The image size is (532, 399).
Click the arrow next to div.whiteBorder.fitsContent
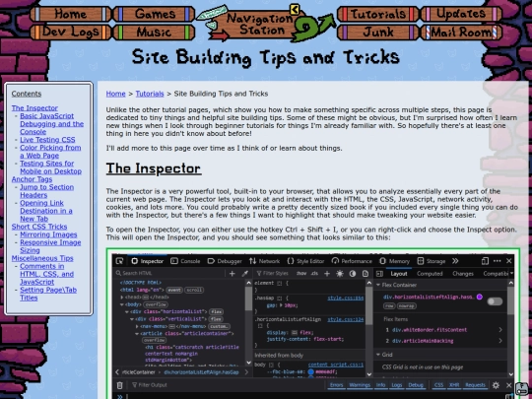pyautogui.click(x=500, y=330)
